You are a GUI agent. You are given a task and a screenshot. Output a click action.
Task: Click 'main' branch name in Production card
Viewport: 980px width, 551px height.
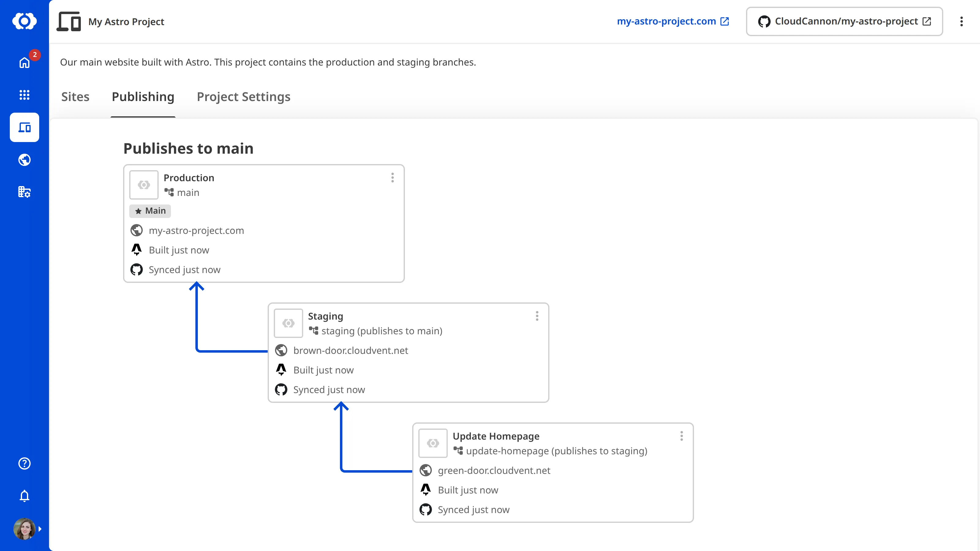pyautogui.click(x=188, y=193)
